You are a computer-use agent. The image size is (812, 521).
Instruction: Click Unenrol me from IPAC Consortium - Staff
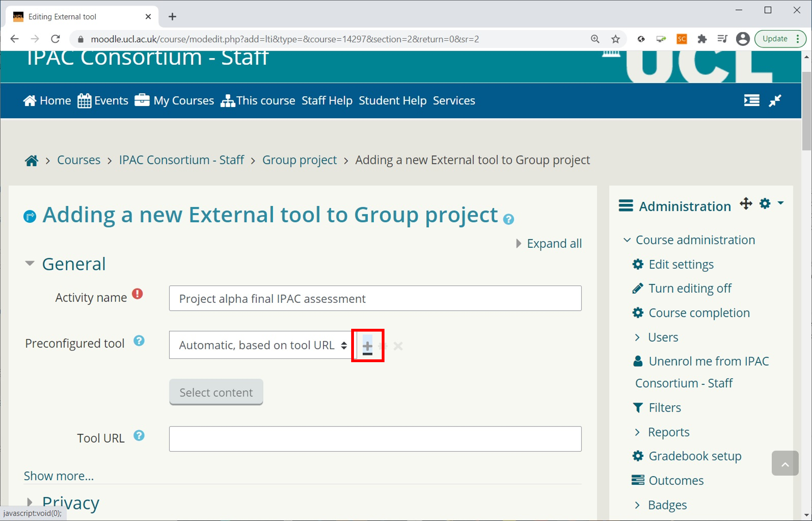click(x=702, y=372)
